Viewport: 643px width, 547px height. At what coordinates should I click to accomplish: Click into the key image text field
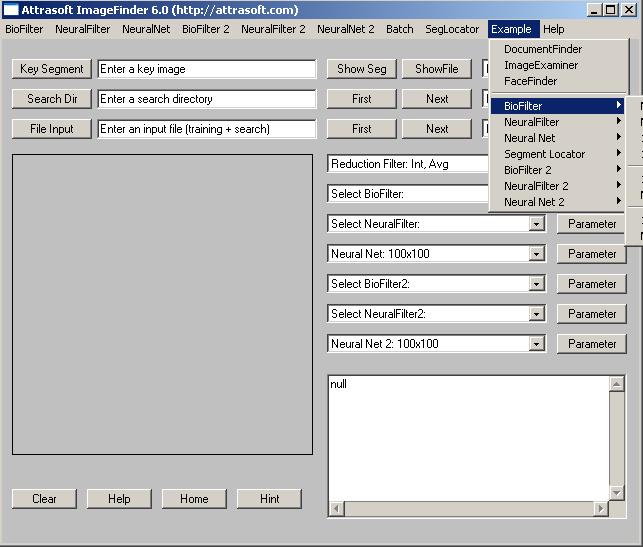pos(206,69)
